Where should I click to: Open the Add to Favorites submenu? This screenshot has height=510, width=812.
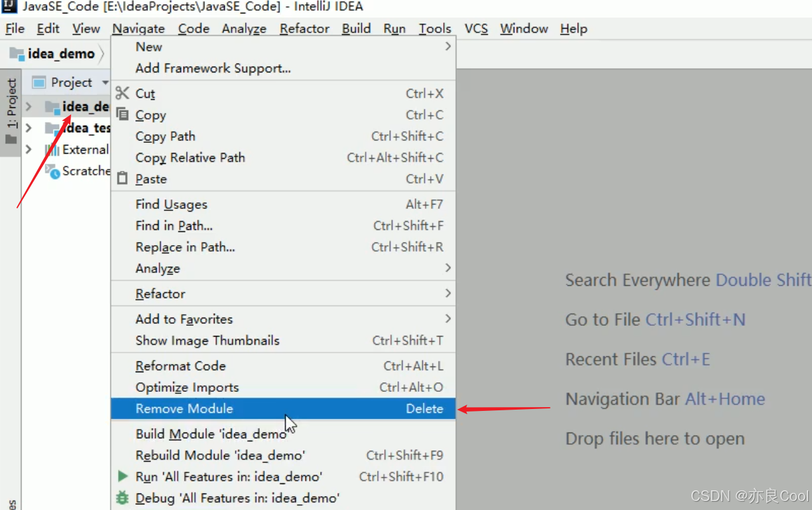coord(283,319)
